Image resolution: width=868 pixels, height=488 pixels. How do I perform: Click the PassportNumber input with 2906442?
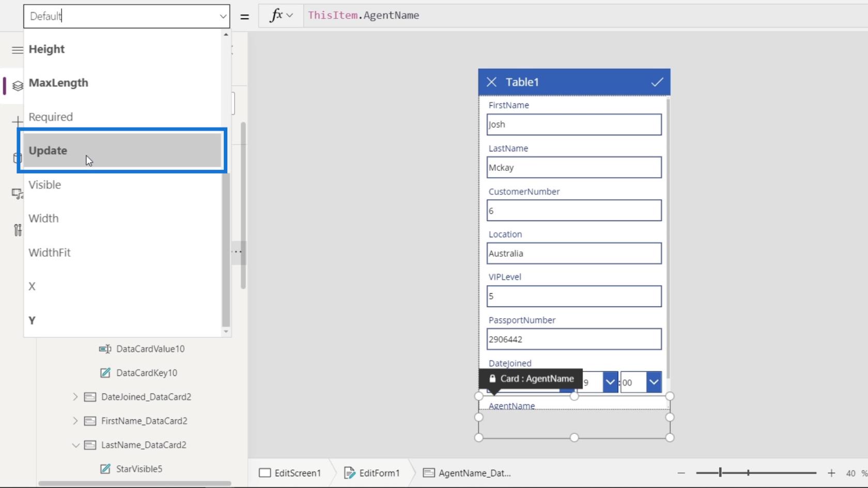click(574, 339)
